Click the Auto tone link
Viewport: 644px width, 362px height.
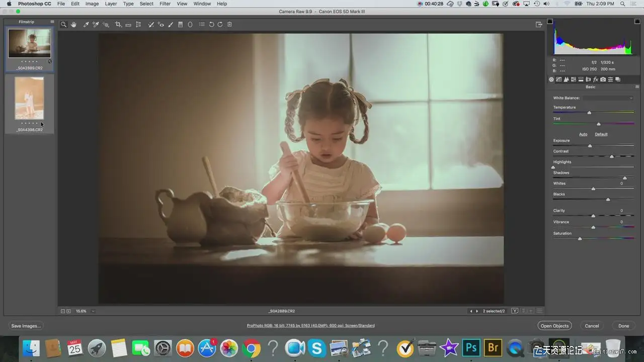click(x=583, y=134)
